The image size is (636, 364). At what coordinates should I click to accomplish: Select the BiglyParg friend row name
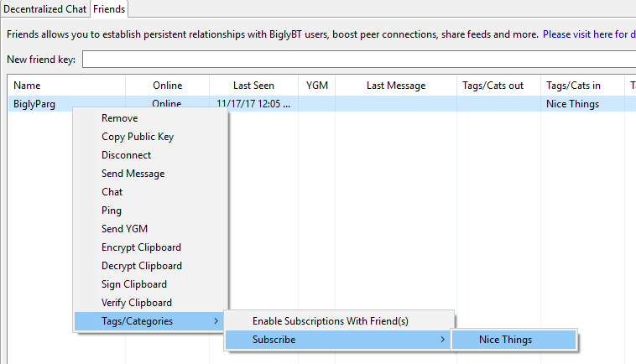34,104
